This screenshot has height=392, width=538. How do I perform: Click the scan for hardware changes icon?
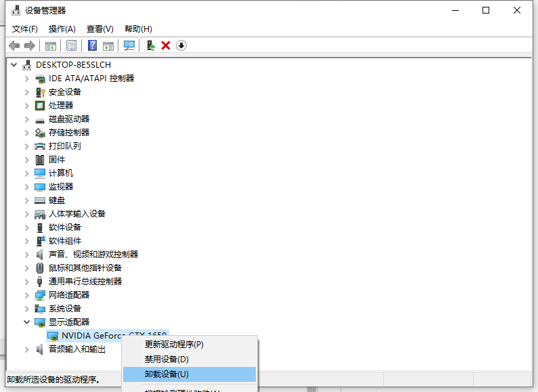point(129,45)
